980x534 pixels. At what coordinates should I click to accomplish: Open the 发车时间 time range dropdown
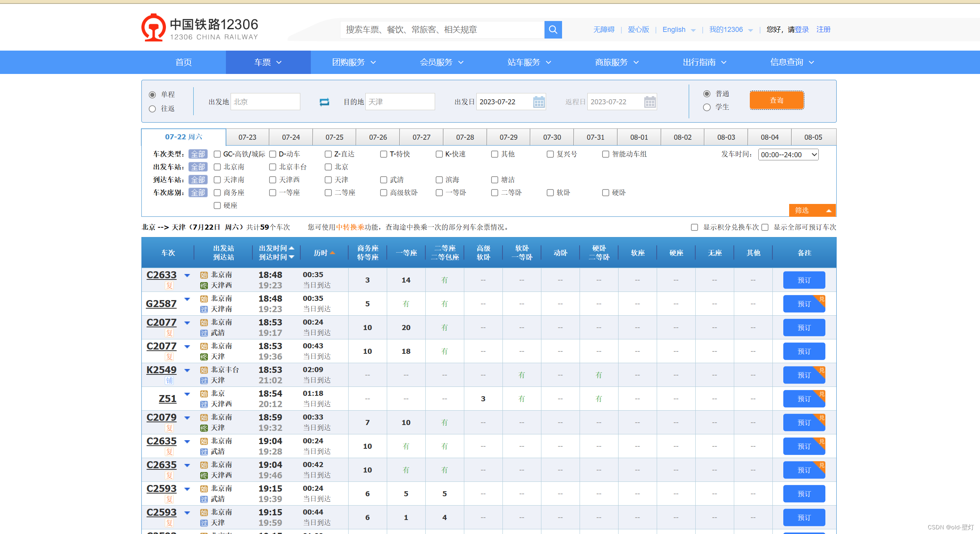point(788,155)
